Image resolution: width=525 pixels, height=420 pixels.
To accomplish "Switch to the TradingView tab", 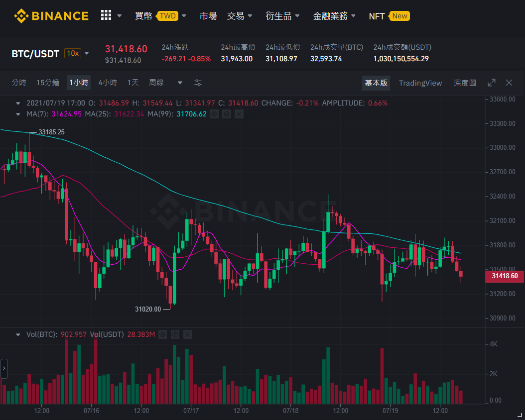I will (420, 83).
